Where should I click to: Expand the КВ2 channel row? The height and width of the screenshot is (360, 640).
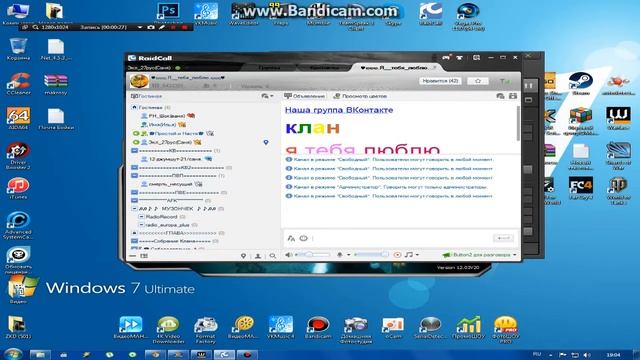coord(134,167)
